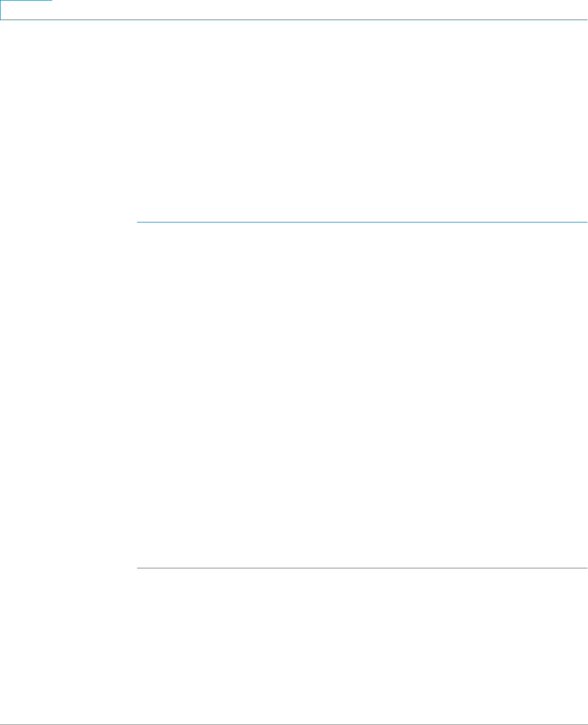Viewport: 588px width, 725px height.
Task: Click the small tab box at top-left corner
Action: [26, 10]
